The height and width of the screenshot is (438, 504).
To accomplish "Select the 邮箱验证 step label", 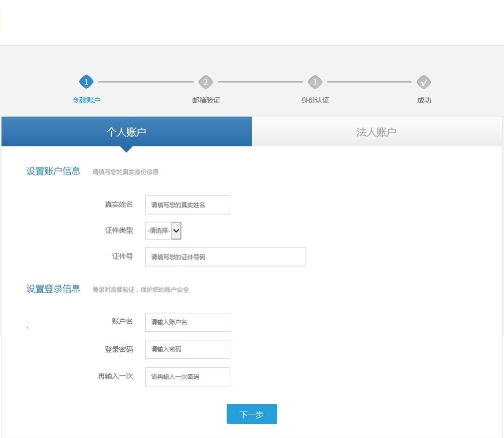I will point(206,100).
